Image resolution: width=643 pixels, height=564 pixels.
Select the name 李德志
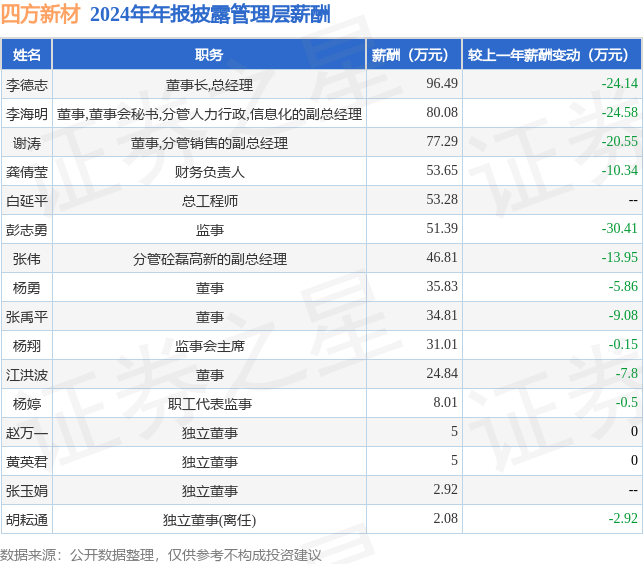click(x=27, y=85)
